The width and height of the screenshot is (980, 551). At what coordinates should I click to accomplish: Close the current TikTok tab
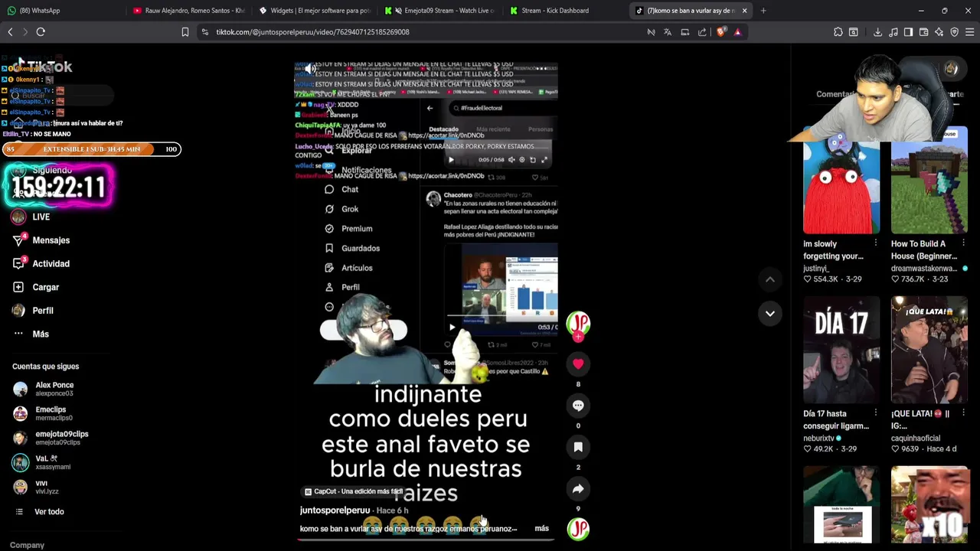744,11
